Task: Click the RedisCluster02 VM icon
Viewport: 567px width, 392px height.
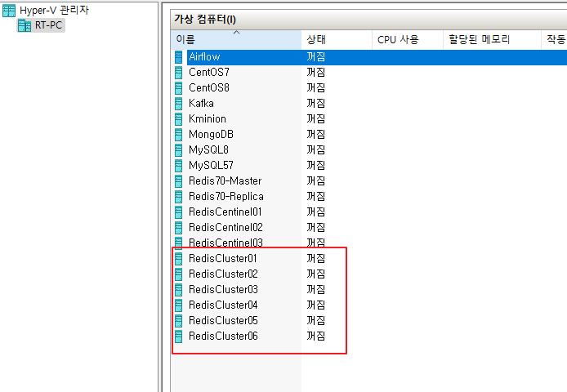Action: click(x=178, y=274)
